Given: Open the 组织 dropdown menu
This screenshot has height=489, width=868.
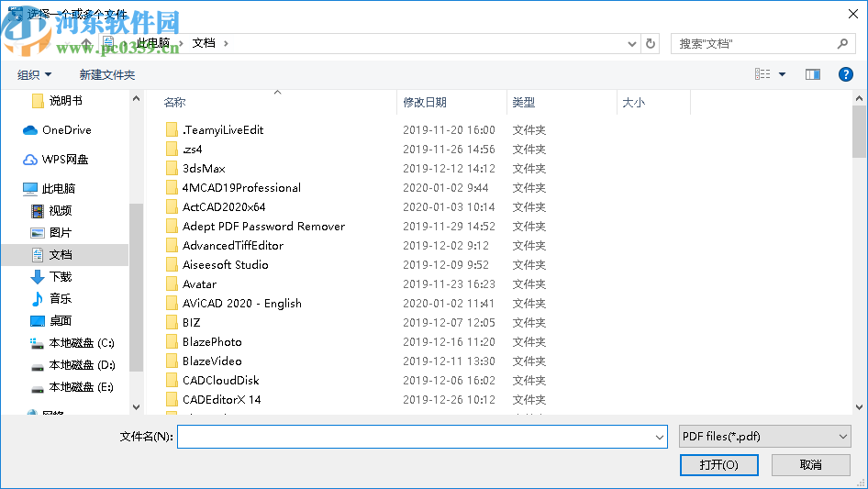Looking at the screenshot, I should pyautogui.click(x=34, y=74).
